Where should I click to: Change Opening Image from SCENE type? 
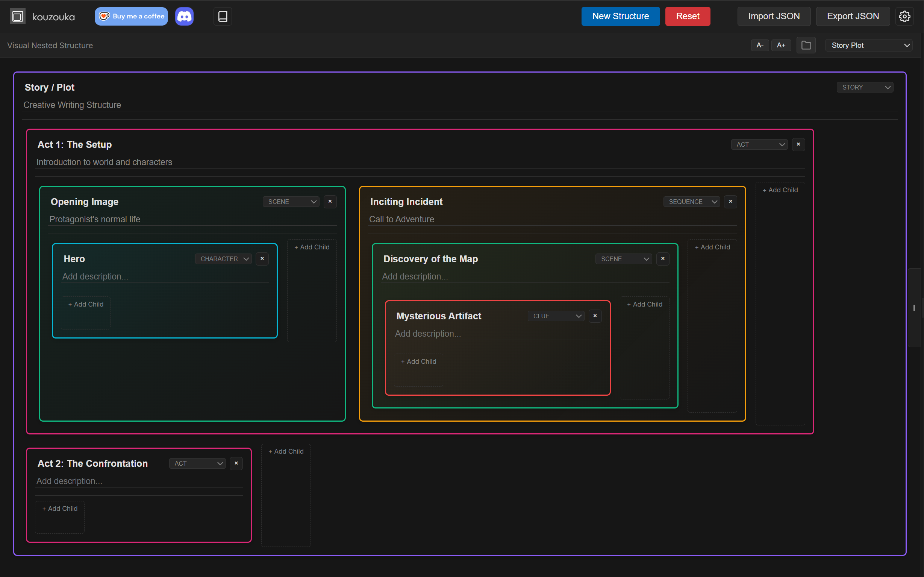click(291, 202)
